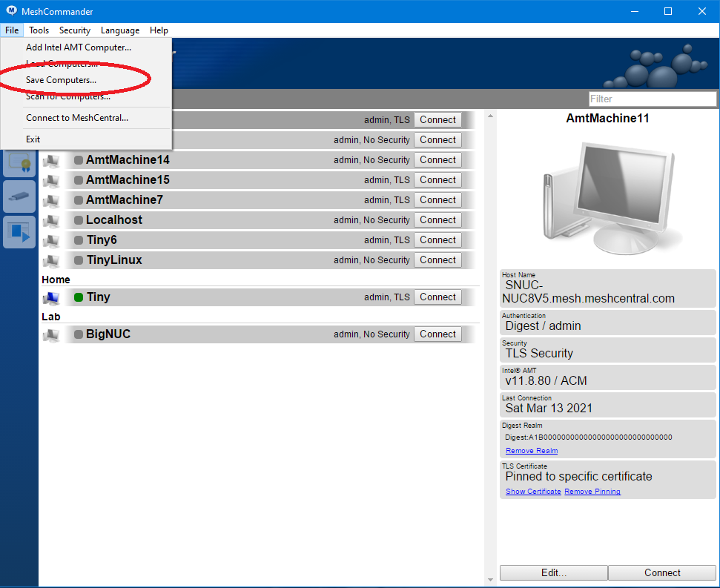Click computer icon next to Localhost
This screenshot has height=588, width=720.
pos(51,220)
